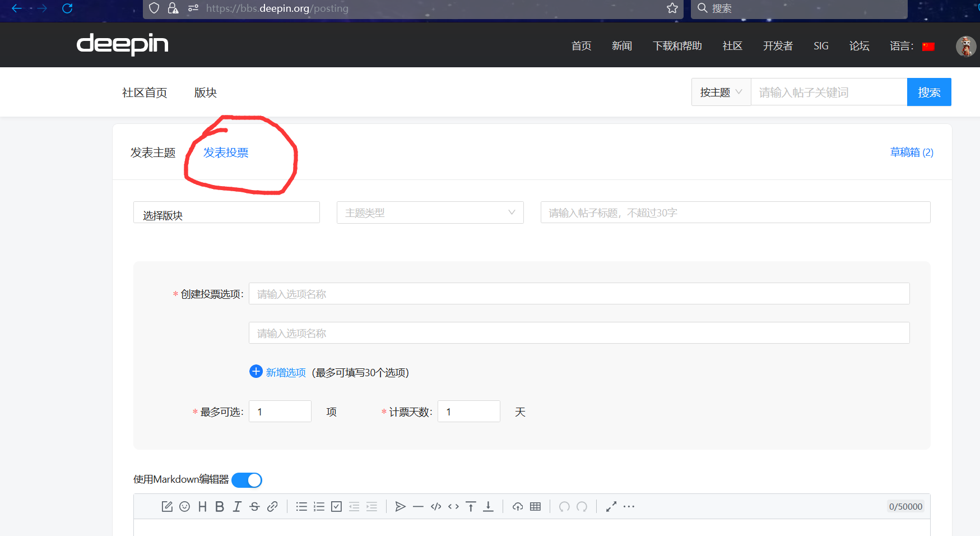Open the 选择版块 selector
The height and width of the screenshot is (536, 980).
point(226,212)
